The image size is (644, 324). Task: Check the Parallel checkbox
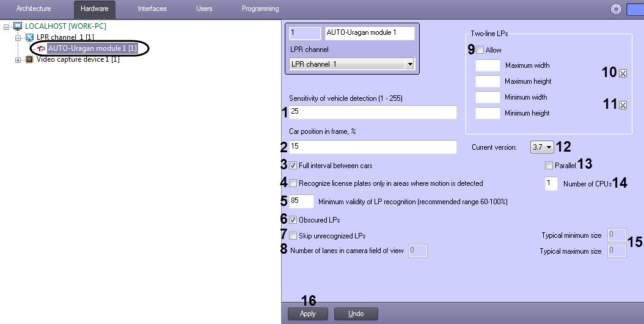tap(549, 165)
